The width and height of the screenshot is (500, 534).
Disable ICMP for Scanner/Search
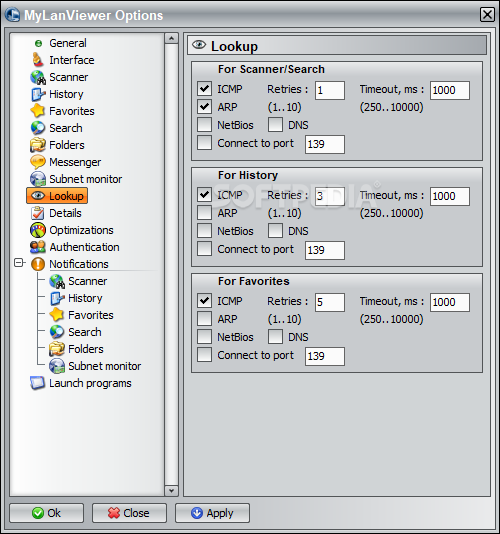pos(204,89)
